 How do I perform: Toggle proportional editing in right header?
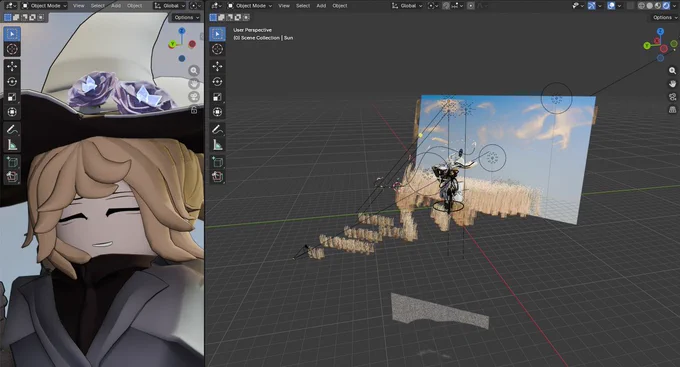tap(471, 6)
